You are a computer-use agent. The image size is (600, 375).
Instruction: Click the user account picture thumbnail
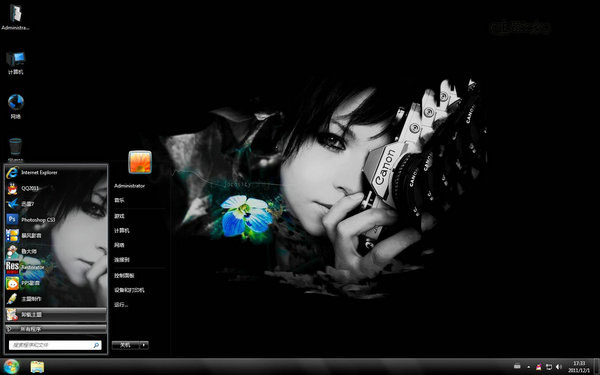coord(140,162)
